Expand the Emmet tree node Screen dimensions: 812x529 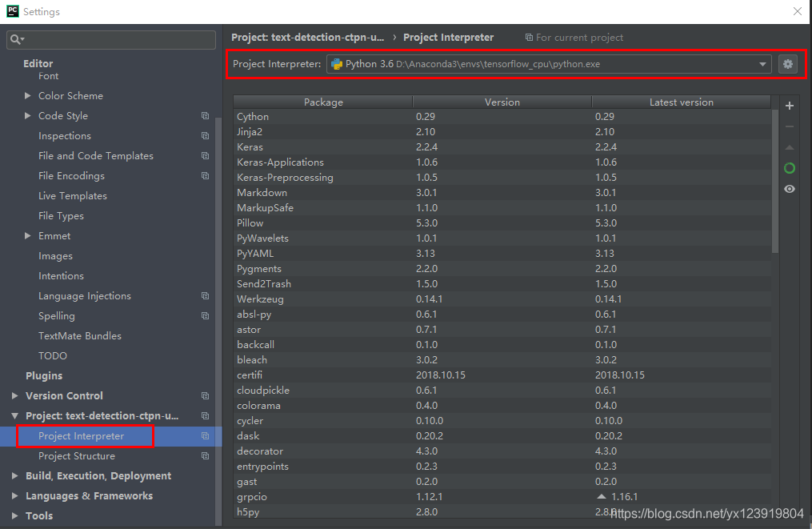click(27, 236)
